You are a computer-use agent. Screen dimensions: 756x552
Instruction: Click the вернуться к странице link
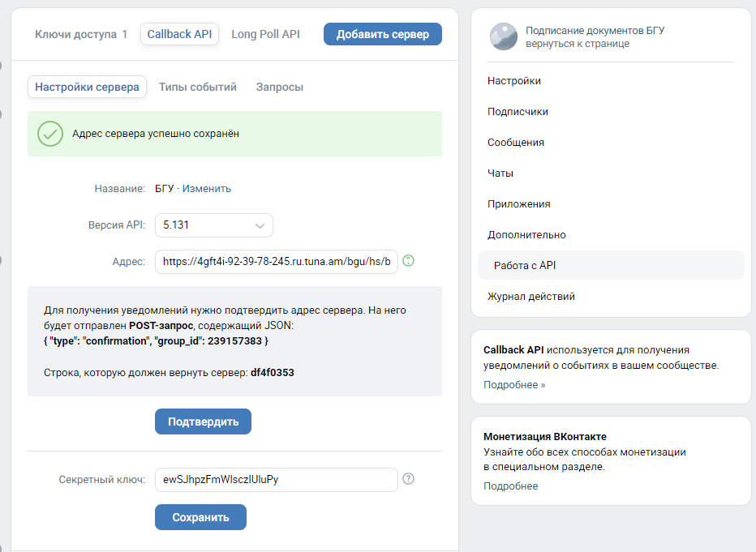[577, 43]
